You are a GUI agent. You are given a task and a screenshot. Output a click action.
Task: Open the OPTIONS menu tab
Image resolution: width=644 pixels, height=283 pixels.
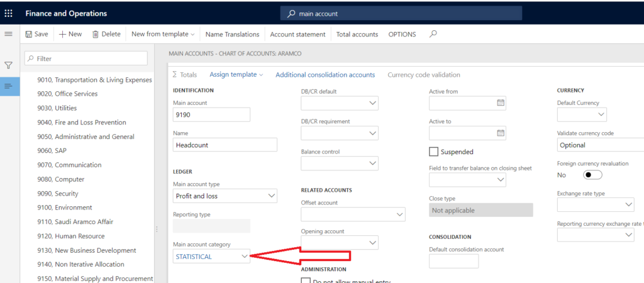[x=402, y=34]
